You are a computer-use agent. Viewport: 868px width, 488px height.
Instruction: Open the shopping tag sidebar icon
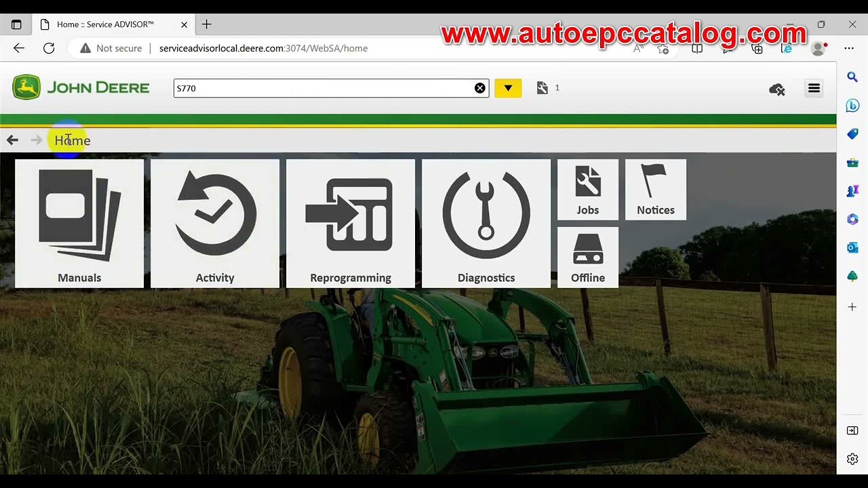[852, 134]
